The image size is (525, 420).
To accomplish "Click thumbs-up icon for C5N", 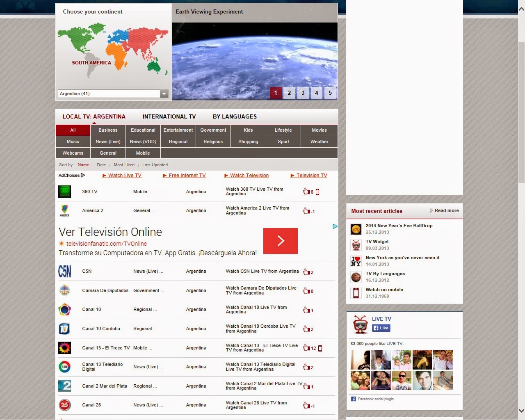I will coord(306,272).
